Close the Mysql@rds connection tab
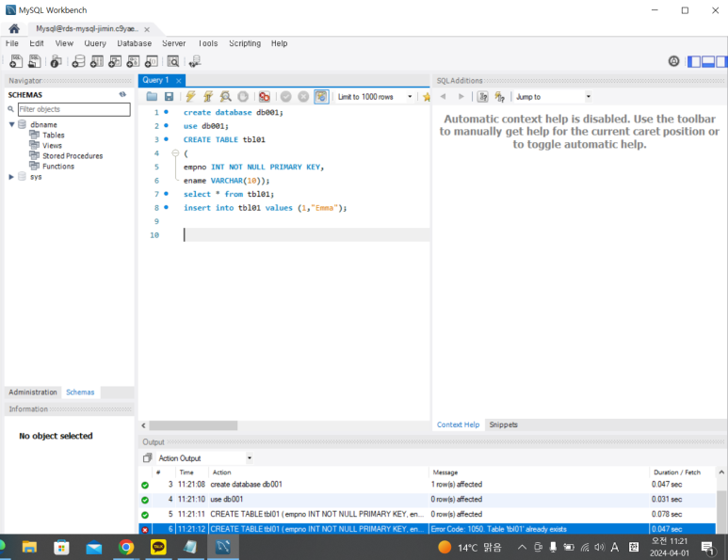The width and height of the screenshot is (728, 560). 147,29
